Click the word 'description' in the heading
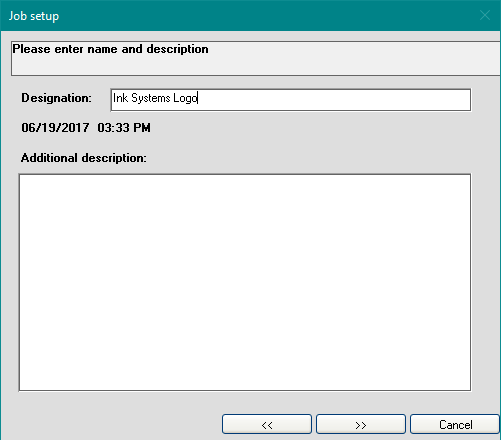This screenshot has width=501, height=440. (177, 49)
